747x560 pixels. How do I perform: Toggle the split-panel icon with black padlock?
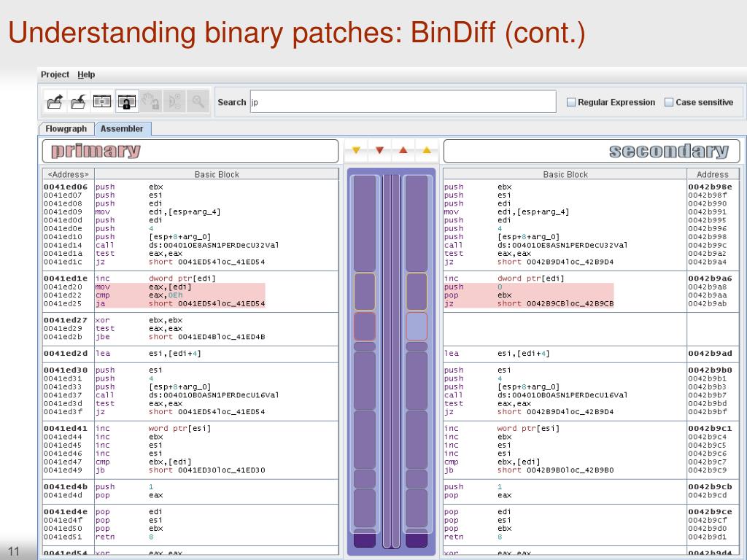125,102
